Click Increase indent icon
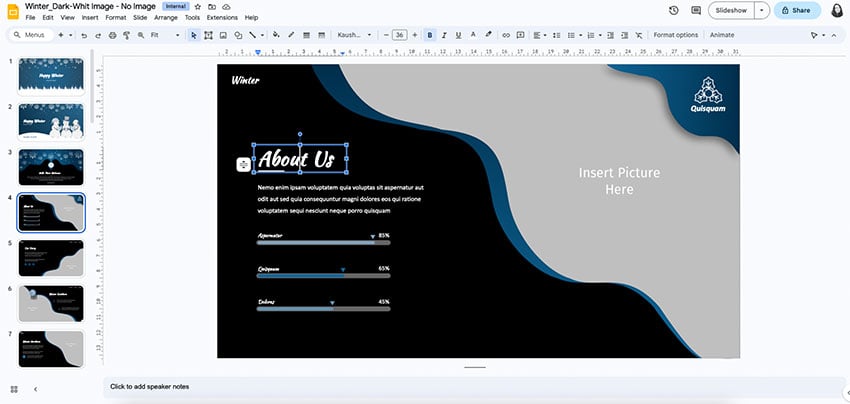 tap(624, 35)
